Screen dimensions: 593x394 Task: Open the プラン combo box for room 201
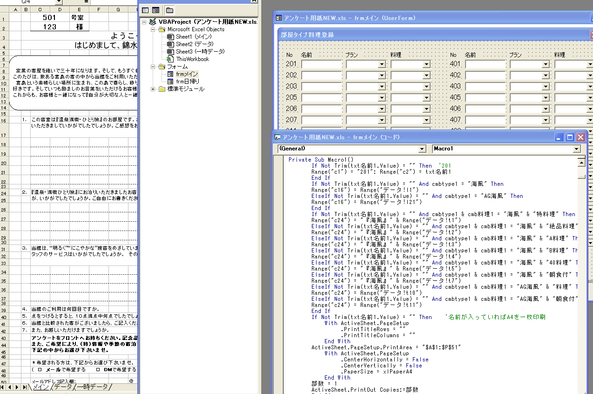pos(382,64)
